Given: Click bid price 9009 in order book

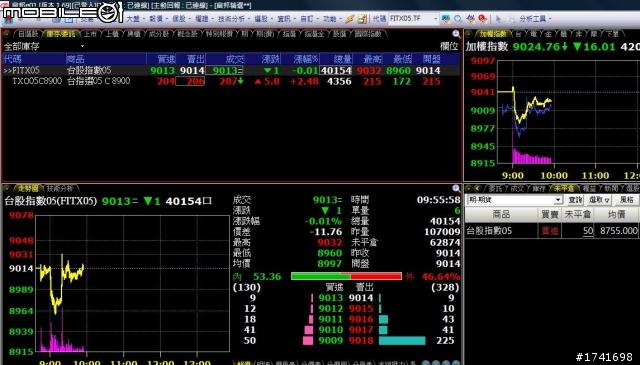Looking at the screenshot, I should 331,340.
